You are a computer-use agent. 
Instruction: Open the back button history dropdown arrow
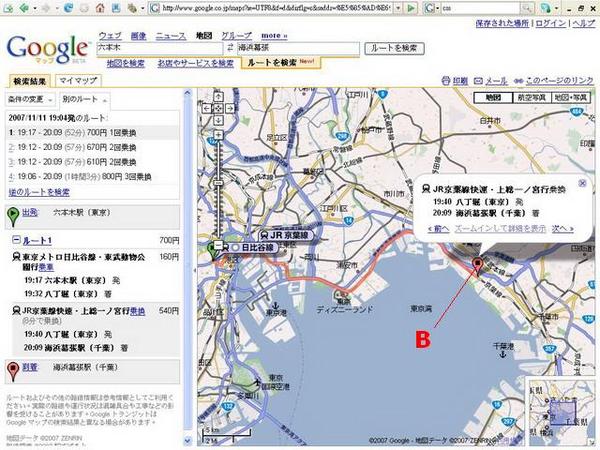(35, 8)
